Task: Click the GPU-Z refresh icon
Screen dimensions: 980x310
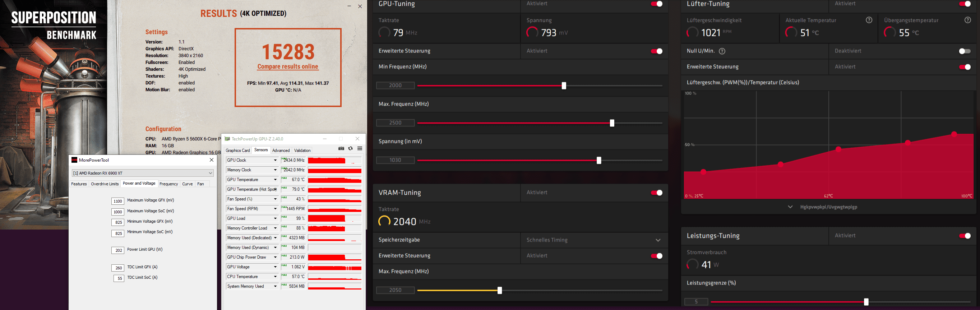Action: pyautogui.click(x=350, y=149)
